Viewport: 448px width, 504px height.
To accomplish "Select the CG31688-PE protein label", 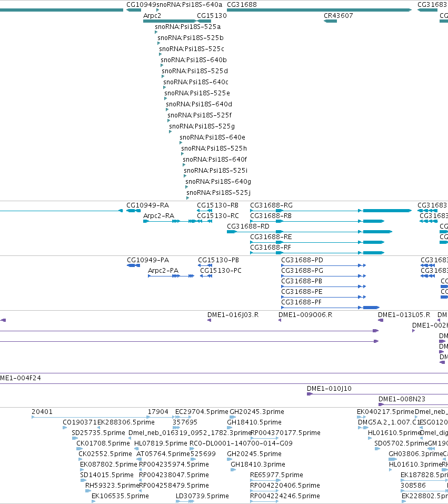I will [302, 292].
